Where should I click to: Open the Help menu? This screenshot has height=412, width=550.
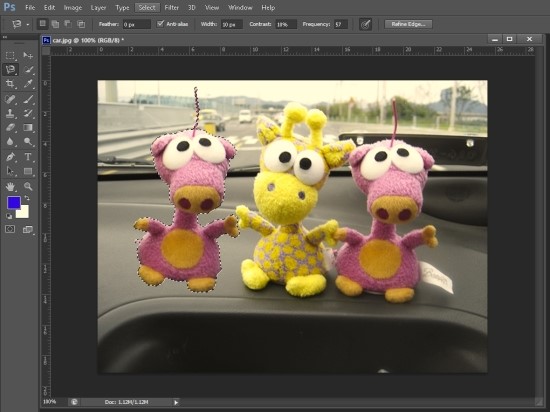268,7
